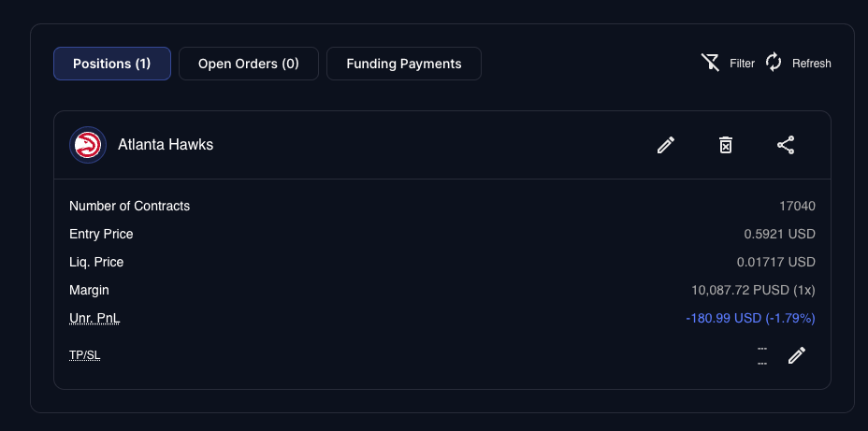
Task: View the Funding Payments tab
Action: coord(403,64)
